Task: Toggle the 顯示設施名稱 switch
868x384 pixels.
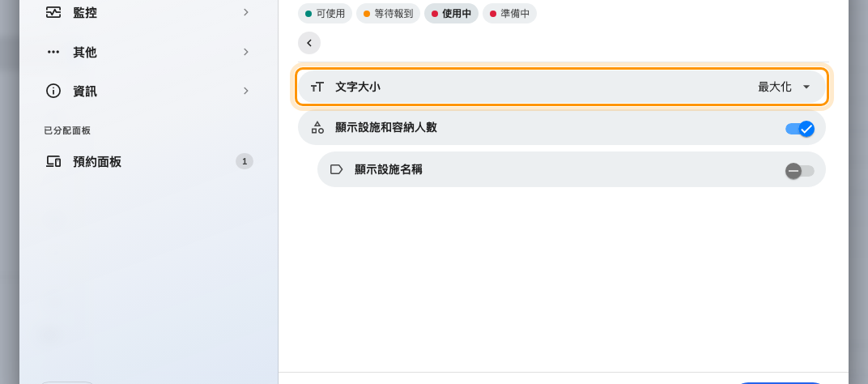Action: (800, 171)
